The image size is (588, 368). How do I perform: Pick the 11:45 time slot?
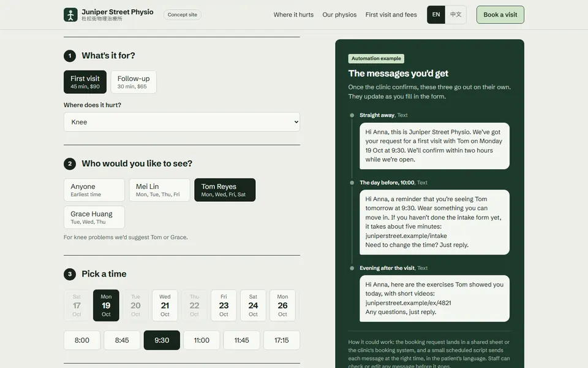[241, 340]
